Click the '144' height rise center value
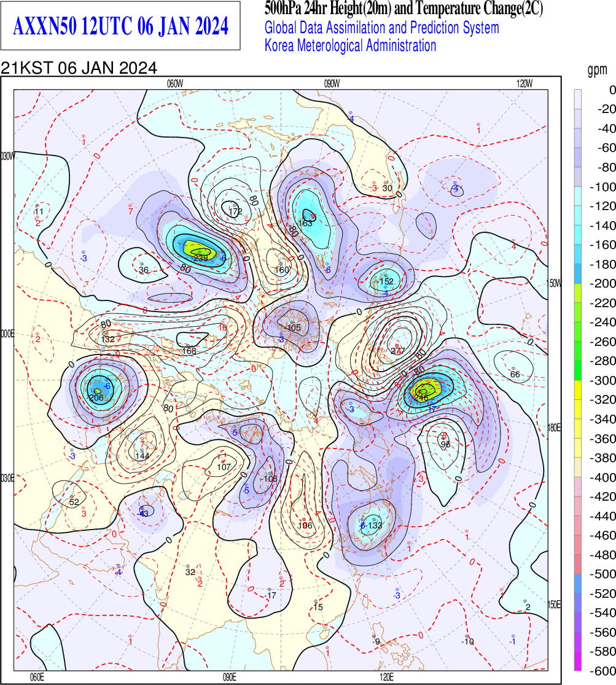 [x=142, y=456]
